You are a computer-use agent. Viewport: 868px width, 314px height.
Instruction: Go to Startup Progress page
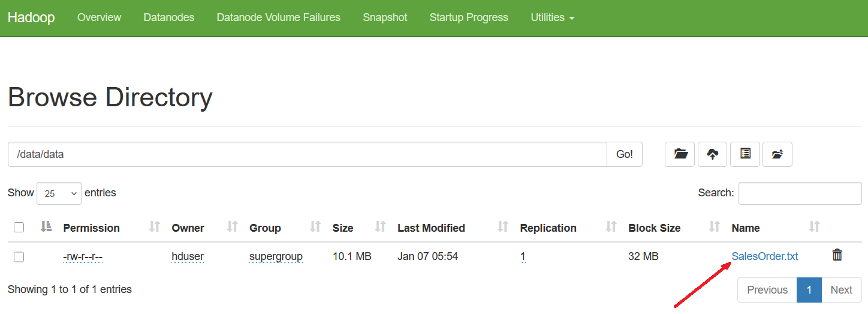click(468, 17)
